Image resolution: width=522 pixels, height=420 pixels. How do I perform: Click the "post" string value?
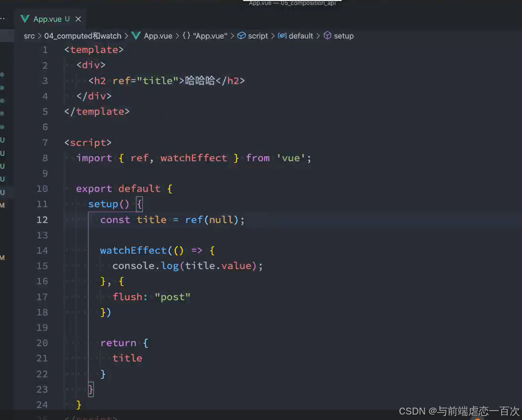tap(172, 297)
